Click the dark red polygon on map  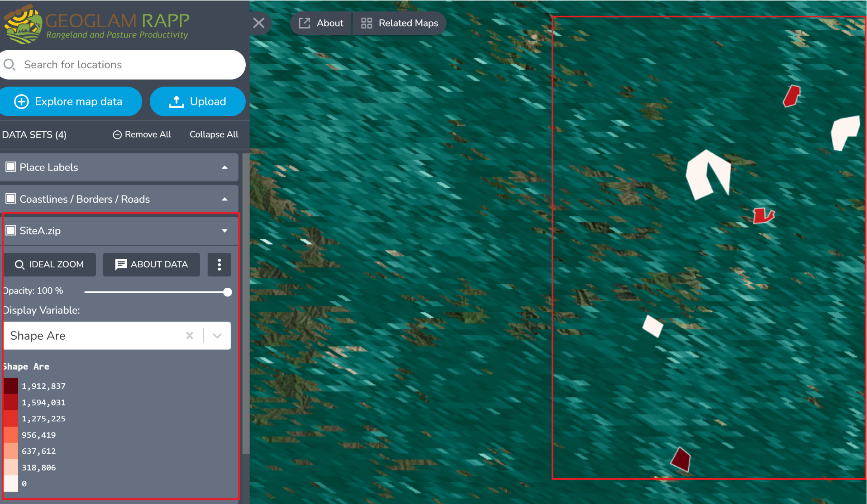click(x=681, y=460)
